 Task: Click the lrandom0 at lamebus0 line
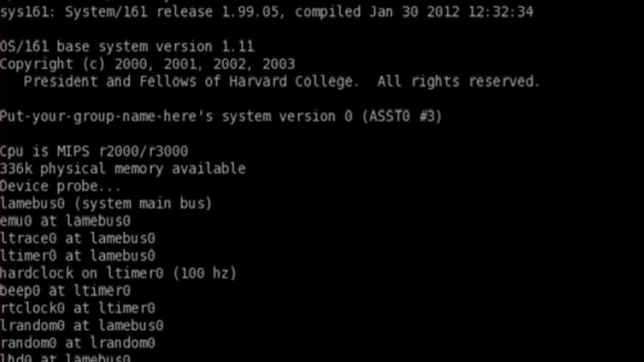[x=81, y=326]
